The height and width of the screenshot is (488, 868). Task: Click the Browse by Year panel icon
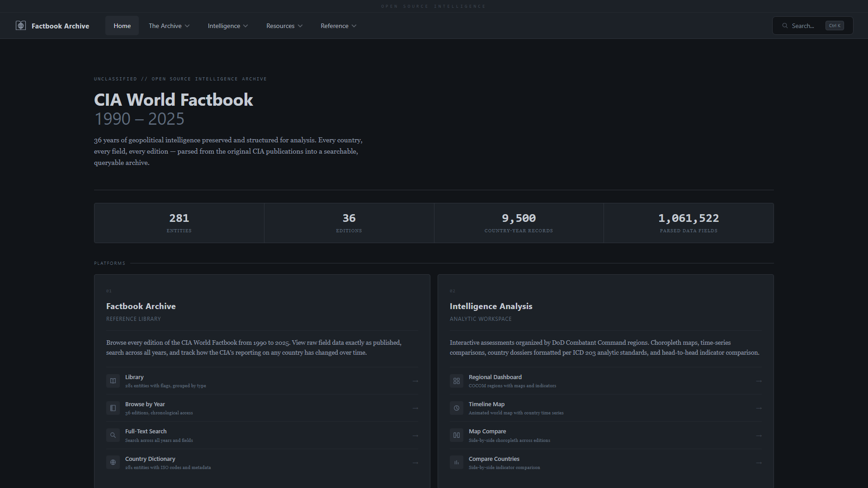point(113,408)
